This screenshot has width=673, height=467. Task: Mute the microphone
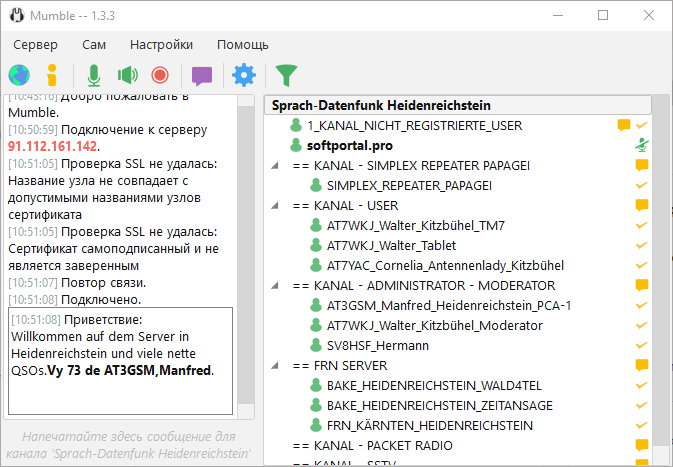click(x=94, y=75)
